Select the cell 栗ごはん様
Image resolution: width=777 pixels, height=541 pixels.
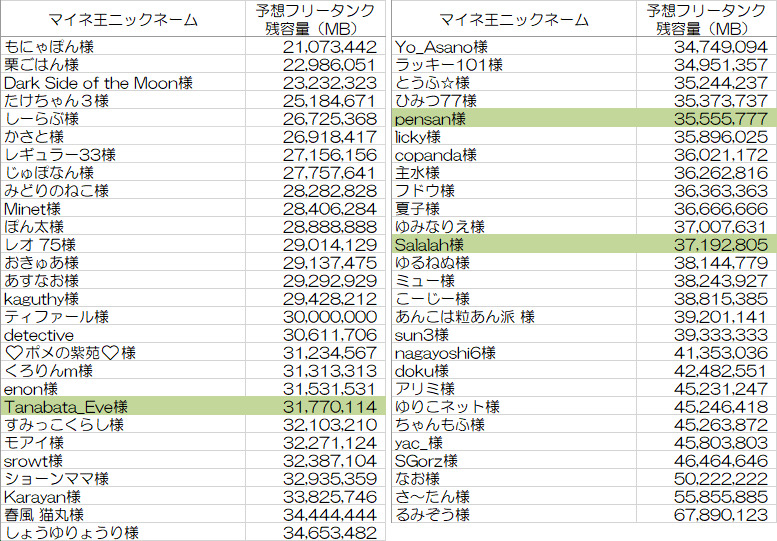click(123, 64)
